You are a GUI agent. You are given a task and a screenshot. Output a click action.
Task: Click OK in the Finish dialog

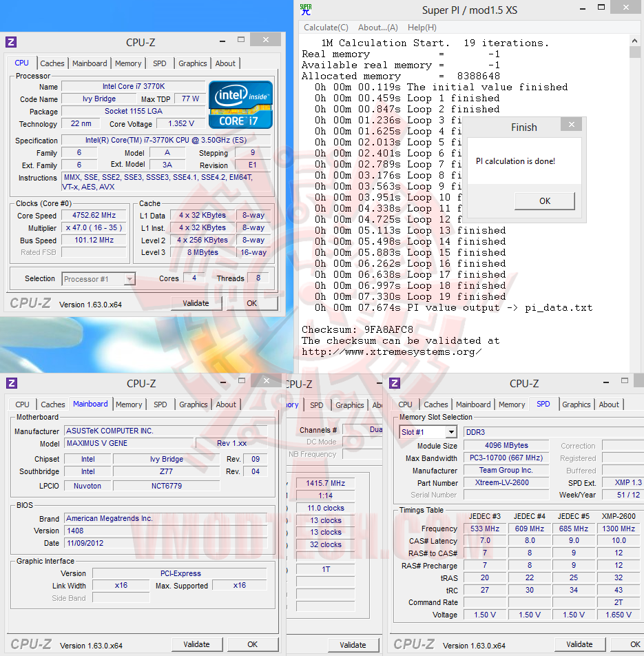[x=544, y=201]
